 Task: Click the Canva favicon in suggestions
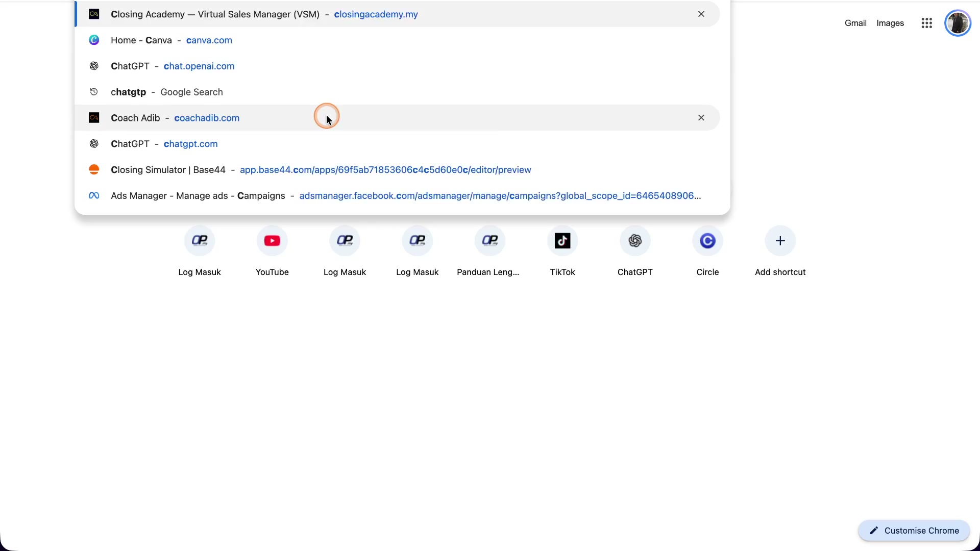(x=94, y=40)
